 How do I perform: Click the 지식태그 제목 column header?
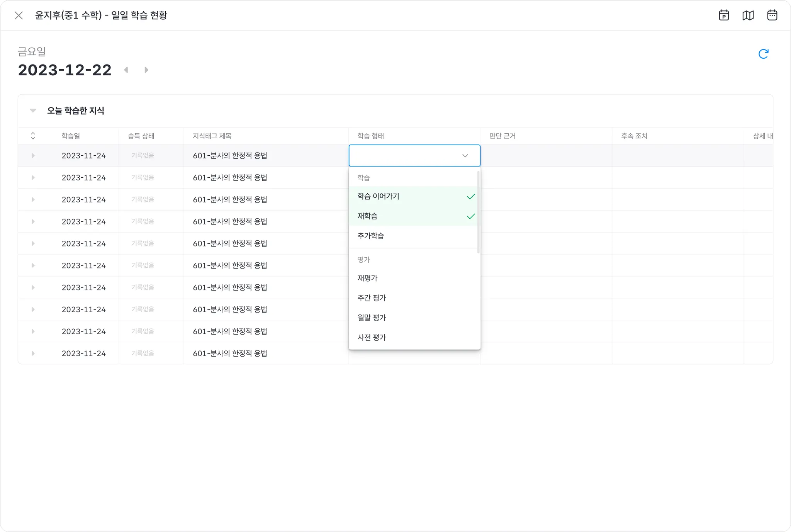click(x=212, y=136)
